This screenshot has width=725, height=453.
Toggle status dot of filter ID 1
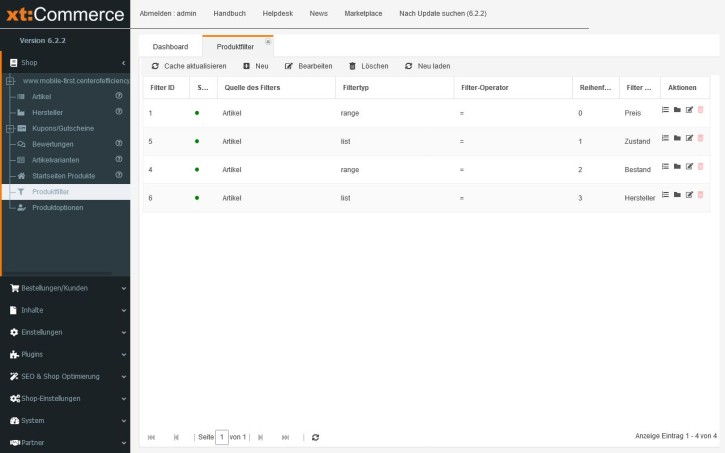197,113
